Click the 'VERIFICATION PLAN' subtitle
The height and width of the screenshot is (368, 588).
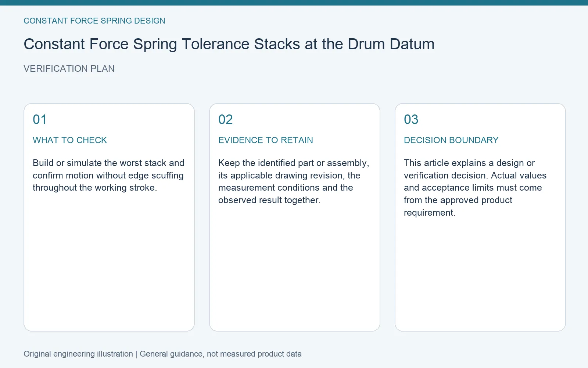click(69, 69)
